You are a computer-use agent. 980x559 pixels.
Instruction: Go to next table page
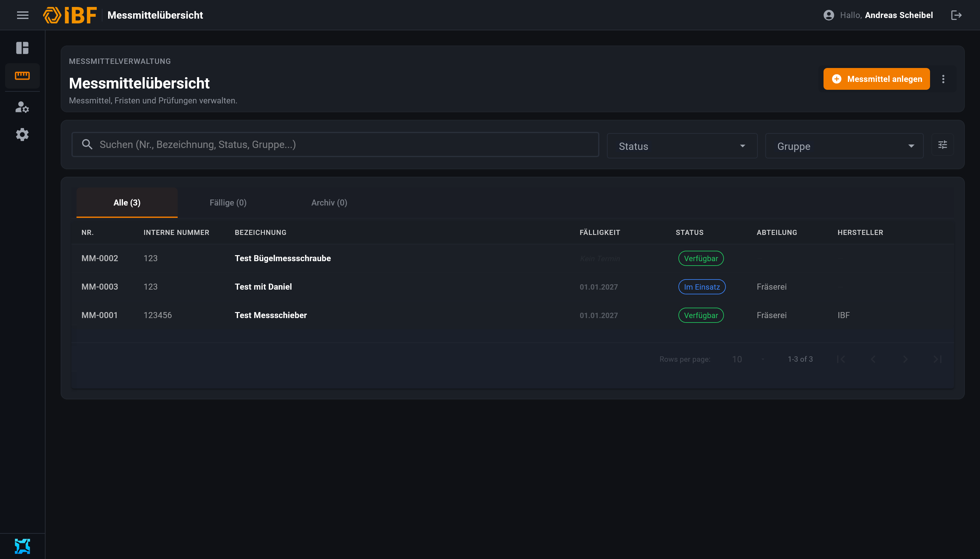tap(905, 359)
